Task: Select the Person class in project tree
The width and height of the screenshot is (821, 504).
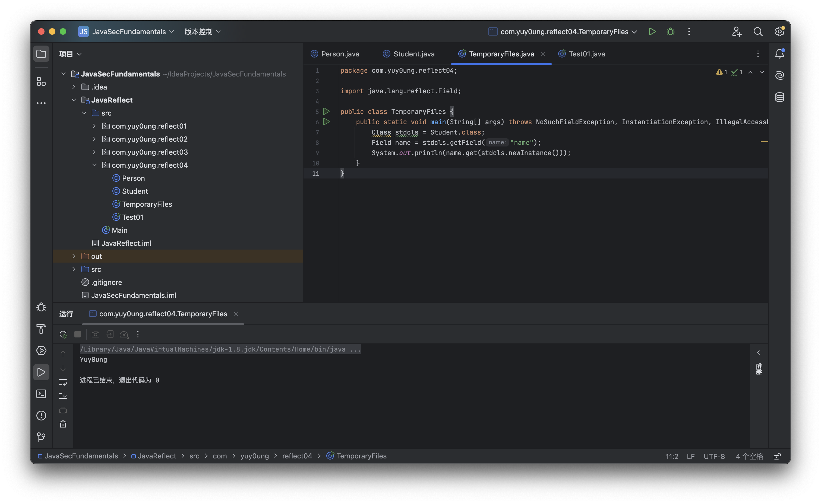Action: (x=133, y=178)
